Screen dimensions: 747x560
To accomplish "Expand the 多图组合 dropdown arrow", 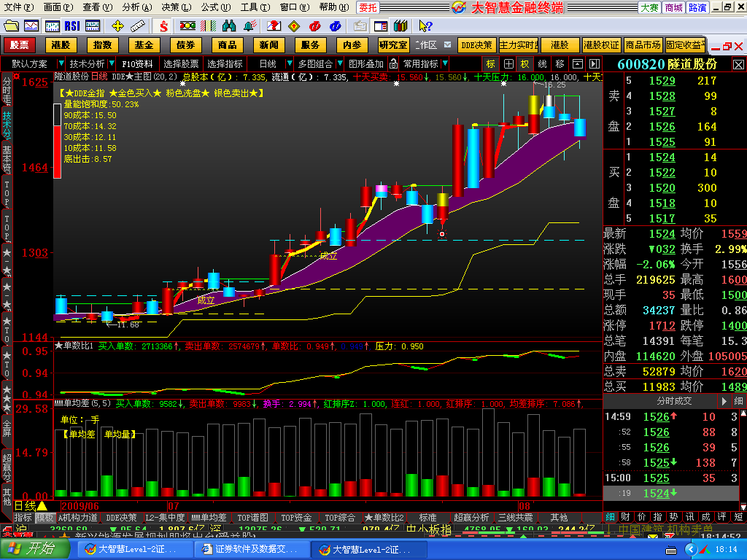I will 340,63.
